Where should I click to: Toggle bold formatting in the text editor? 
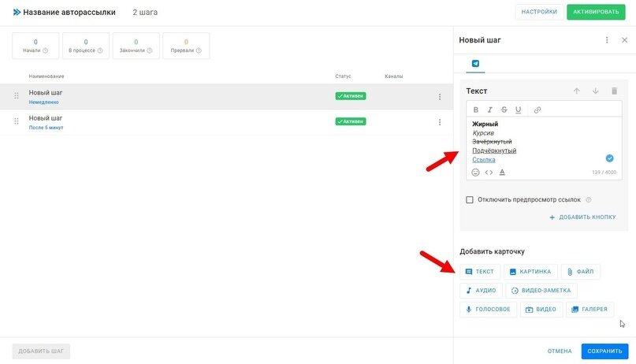pyautogui.click(x=476, y=110)
